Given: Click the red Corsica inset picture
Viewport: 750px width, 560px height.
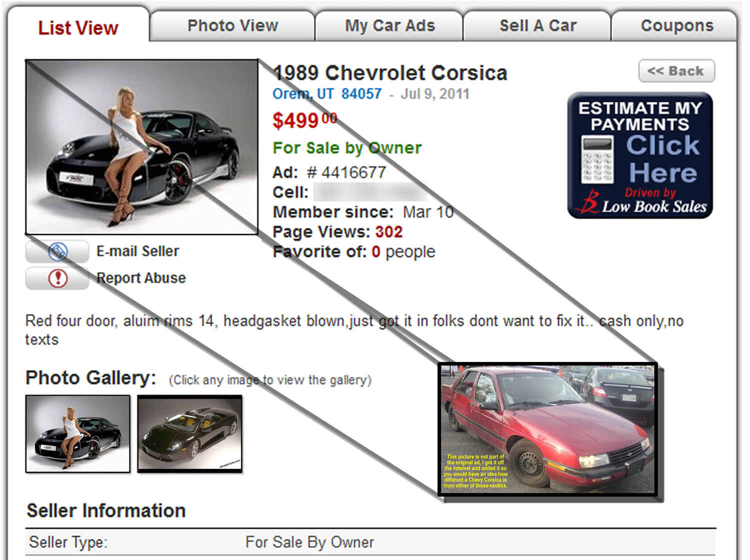Looking at the screenshot, I should (x=548, y=429).
